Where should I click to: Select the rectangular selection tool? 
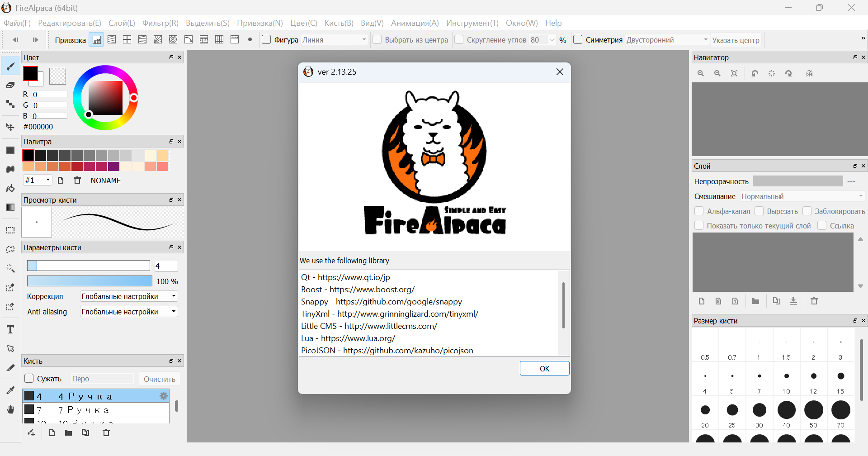(x=10, y=230)
